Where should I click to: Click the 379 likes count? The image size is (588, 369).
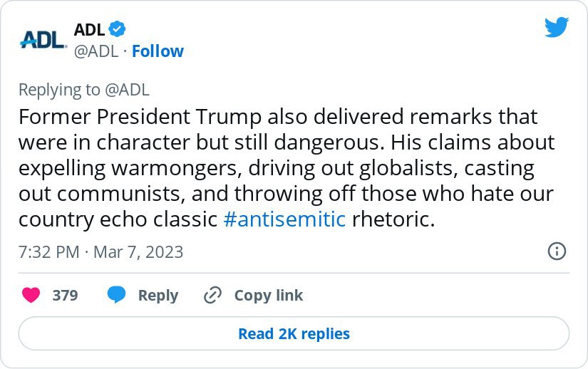click(x=65, y=296)
